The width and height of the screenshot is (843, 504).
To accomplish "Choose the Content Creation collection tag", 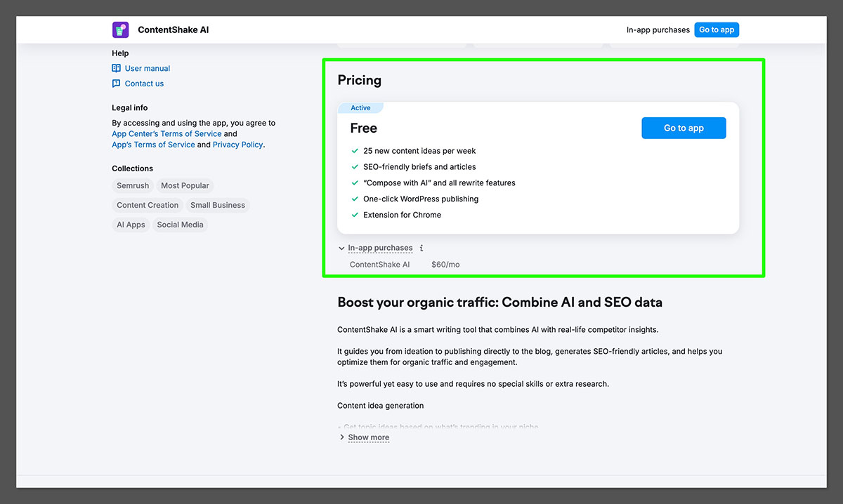I will pyautogui.click(x=148, y=206).
